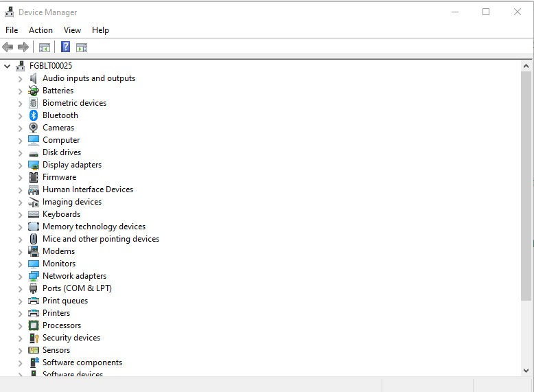
Task: Select the Audio inputs and outputs speaker icon
Action: click(x=34, y=78)
